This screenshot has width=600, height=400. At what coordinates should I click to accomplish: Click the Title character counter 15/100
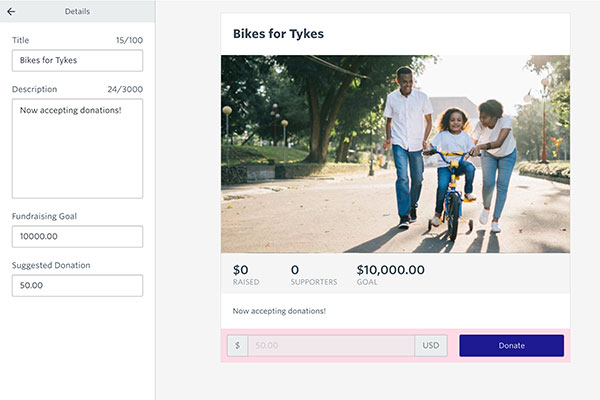127,40
